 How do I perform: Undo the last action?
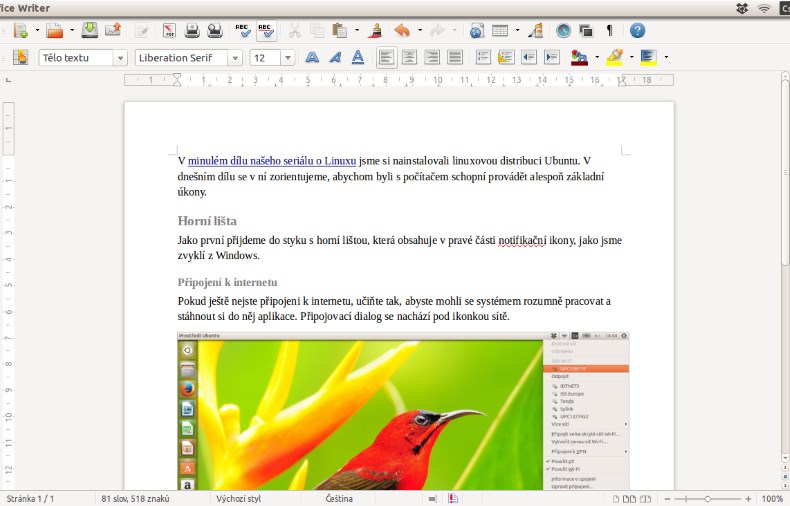[x=402, y=31]
